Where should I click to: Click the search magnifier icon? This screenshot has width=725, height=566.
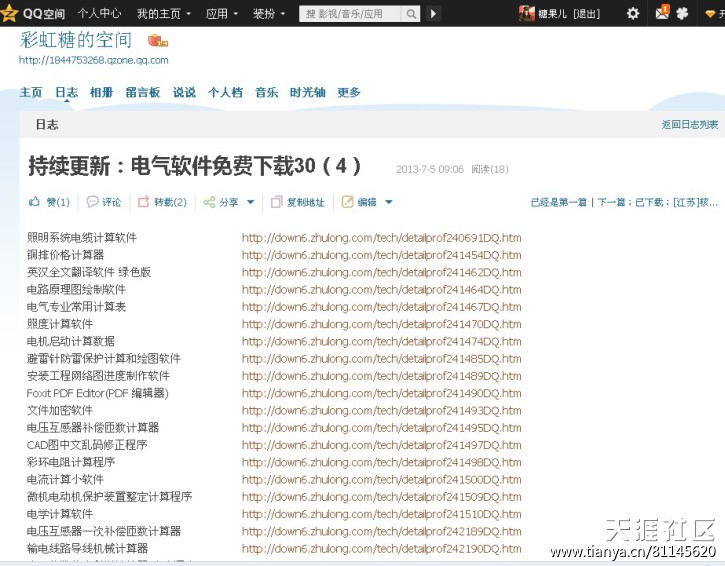(411, 14)
